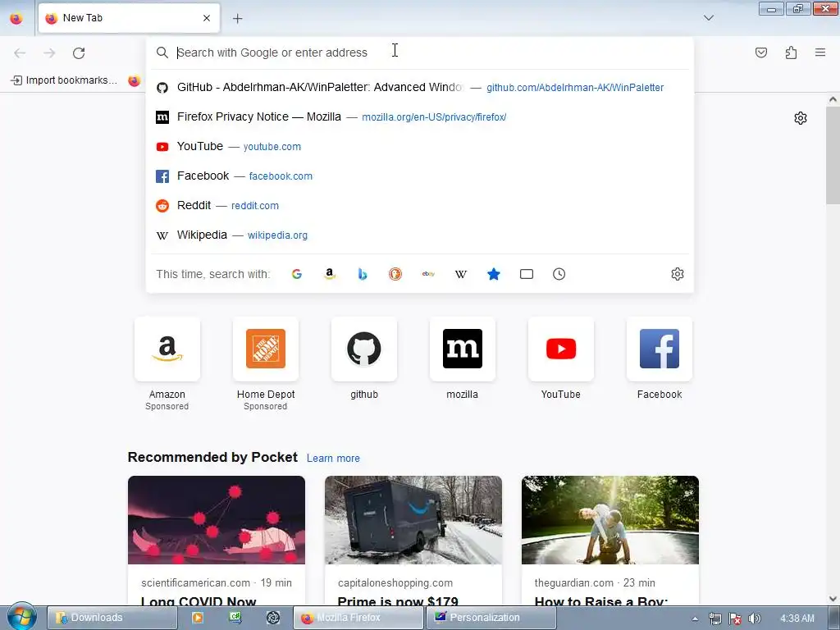Select the Reddit suggestion in dropdown
This screenshot has width=840, height=630.
pos(419,205)
